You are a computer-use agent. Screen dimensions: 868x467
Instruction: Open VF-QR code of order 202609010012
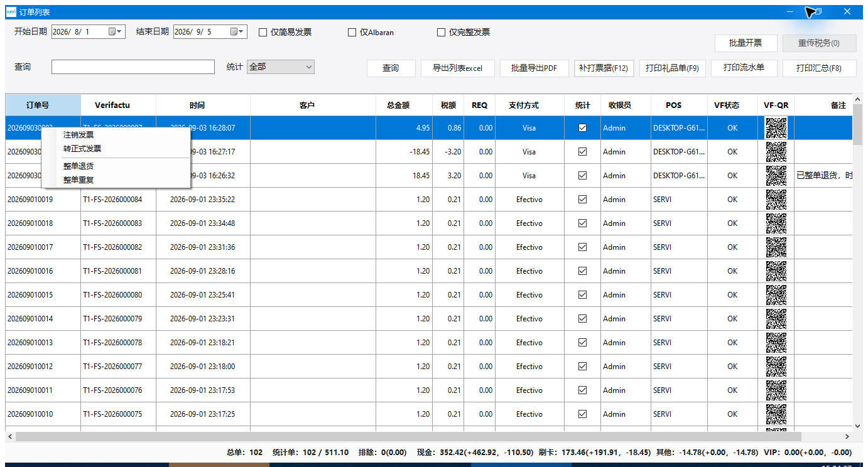pyautogui.click(x=776, y=367)
